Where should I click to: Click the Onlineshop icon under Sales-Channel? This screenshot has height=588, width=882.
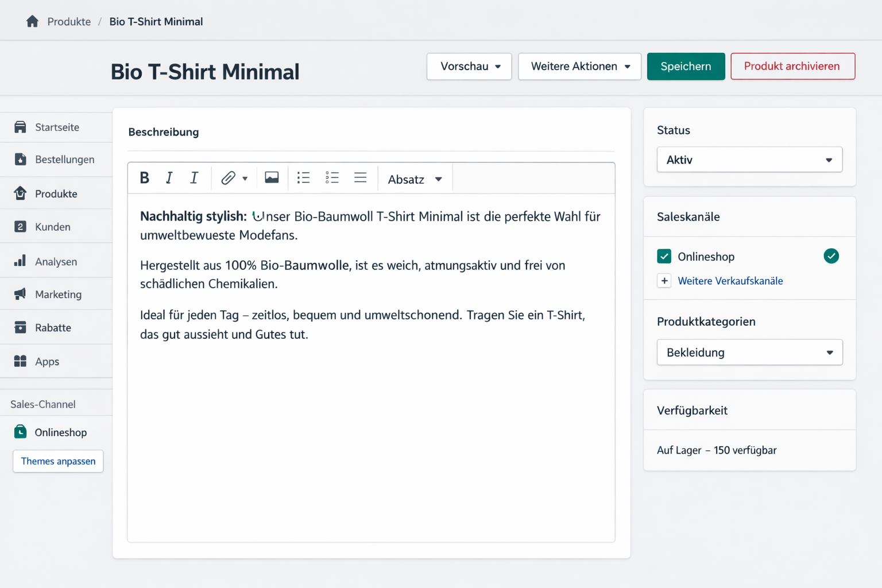(20, 432)
